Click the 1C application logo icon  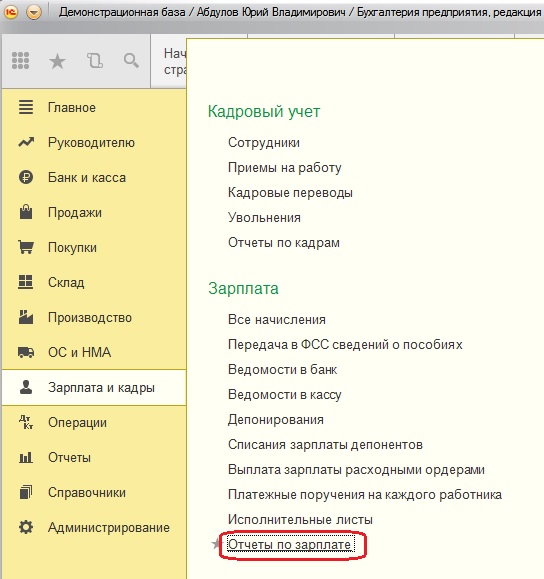tap(11, 12)
